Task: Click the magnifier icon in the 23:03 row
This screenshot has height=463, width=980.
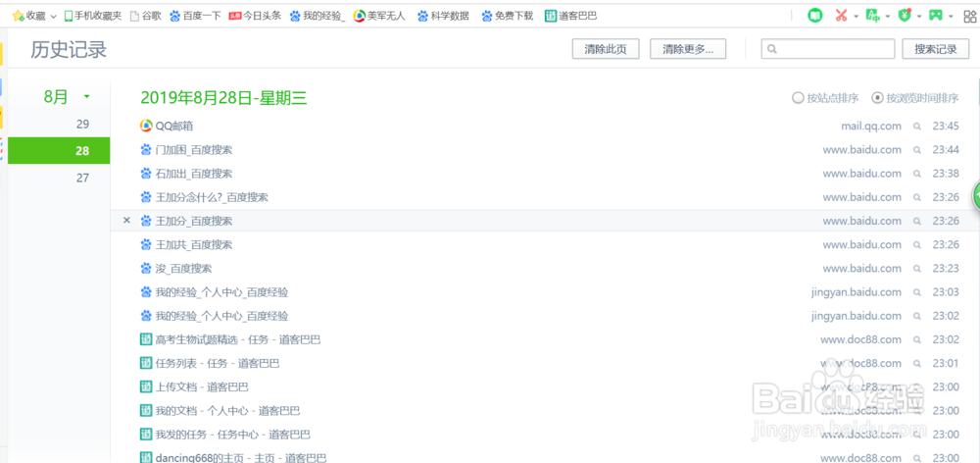Action: point(917,292)
